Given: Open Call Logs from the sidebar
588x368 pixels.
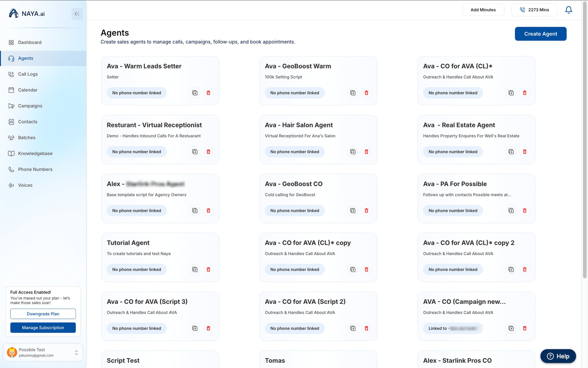Looking at the screenshot, I should coord(43,74).
